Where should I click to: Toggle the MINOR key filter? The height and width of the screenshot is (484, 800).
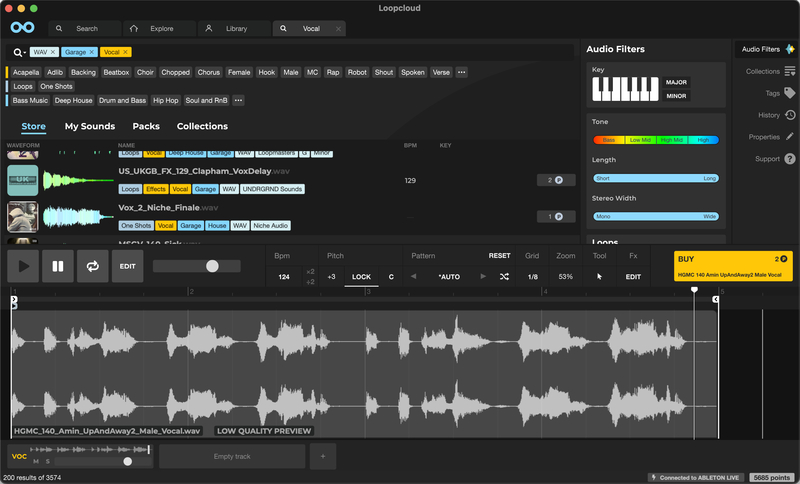677,96
